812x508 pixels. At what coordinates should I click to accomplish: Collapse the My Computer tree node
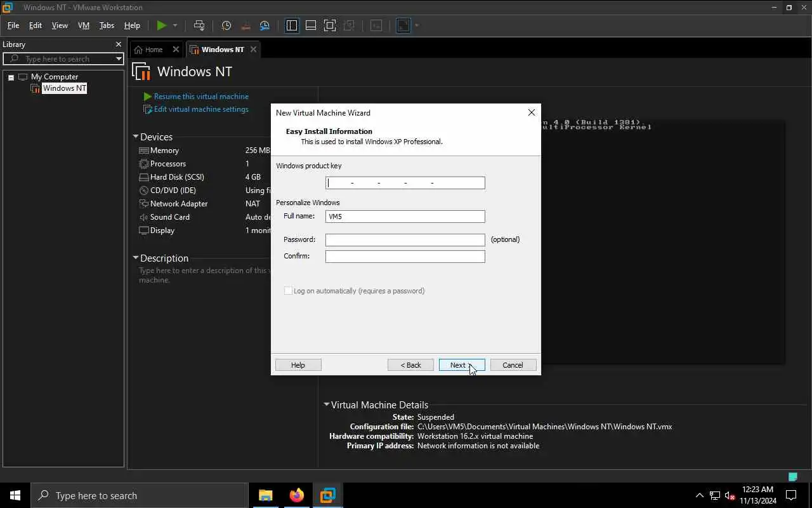pyautogui.click(x=11, y=77)
